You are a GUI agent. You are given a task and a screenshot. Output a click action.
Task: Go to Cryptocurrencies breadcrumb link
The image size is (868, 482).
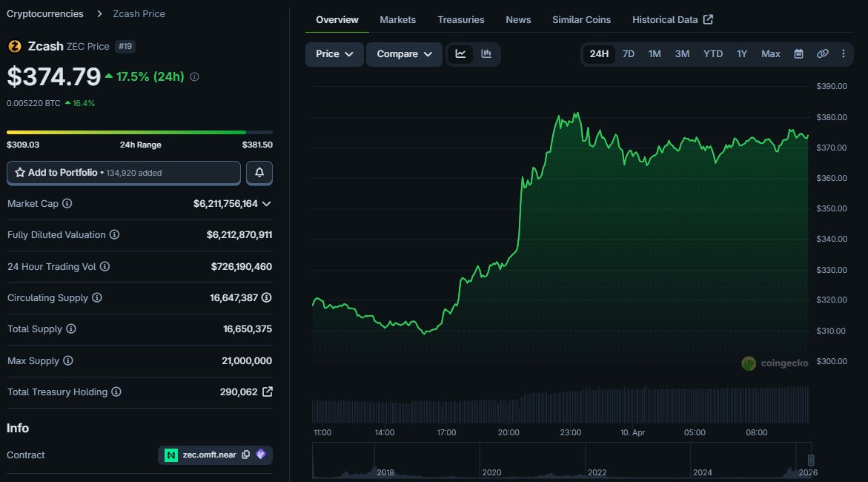coord(44,13)
